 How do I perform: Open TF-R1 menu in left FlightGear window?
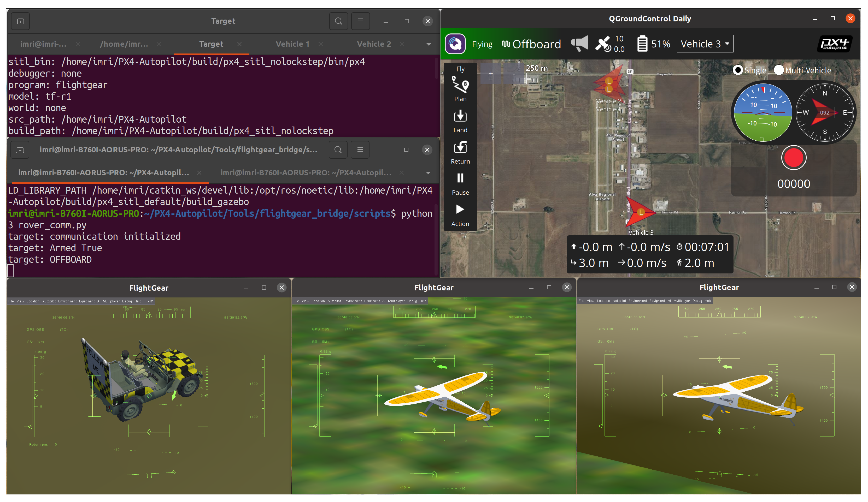pyautogui.click(x=149, y=301)
